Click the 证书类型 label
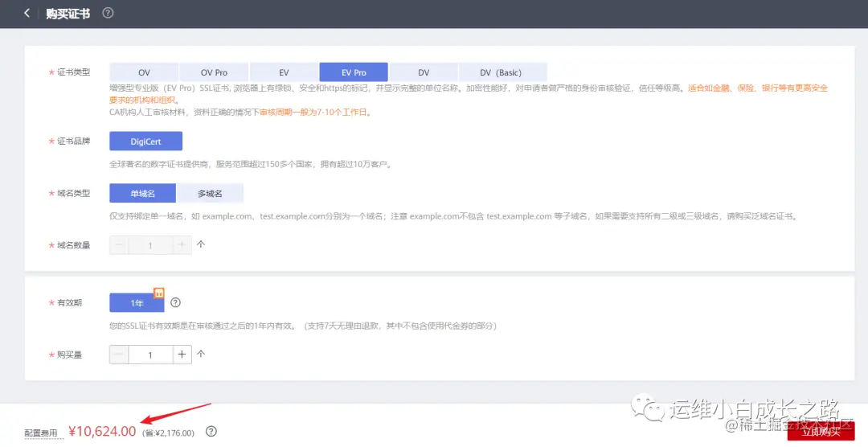 [73, 72]
